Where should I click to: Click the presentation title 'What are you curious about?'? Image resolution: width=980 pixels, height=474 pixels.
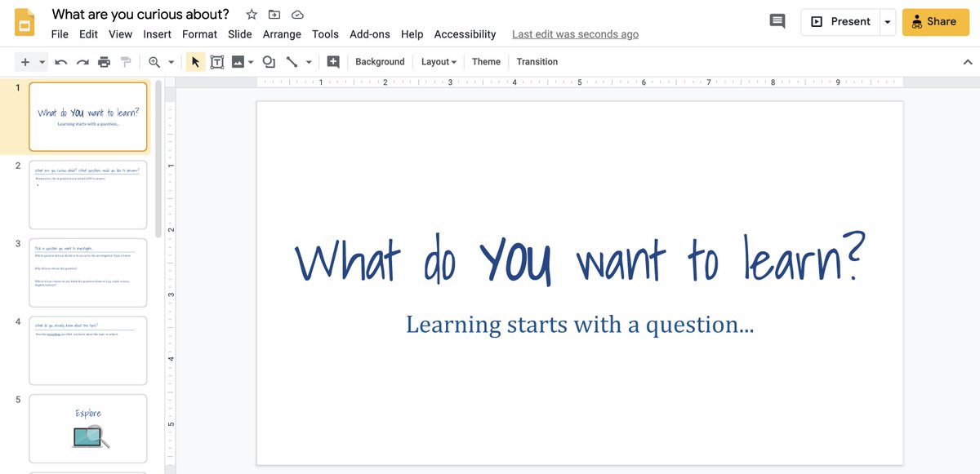pos(140,15)
